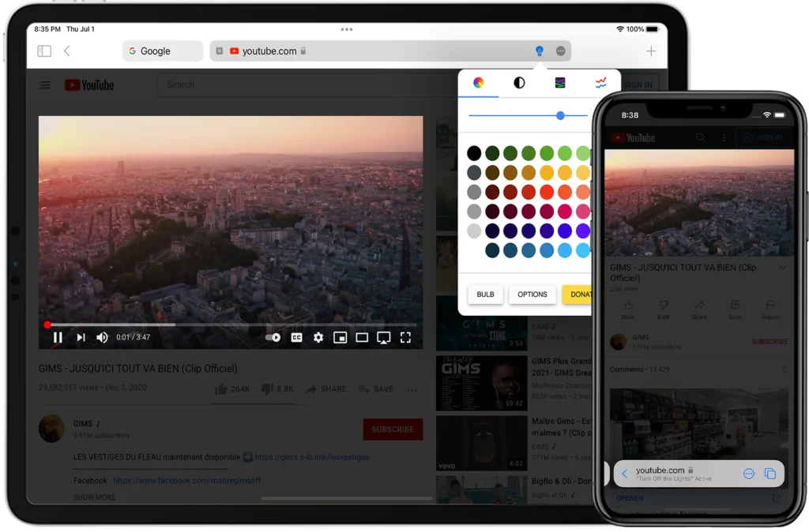Select the color wheel tab in popup

(478, 83)
